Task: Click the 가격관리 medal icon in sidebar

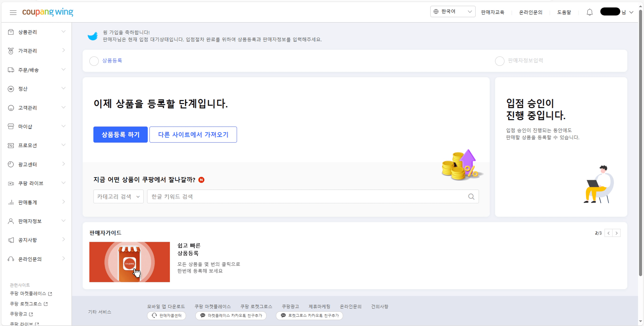Action: coord(11,51)
